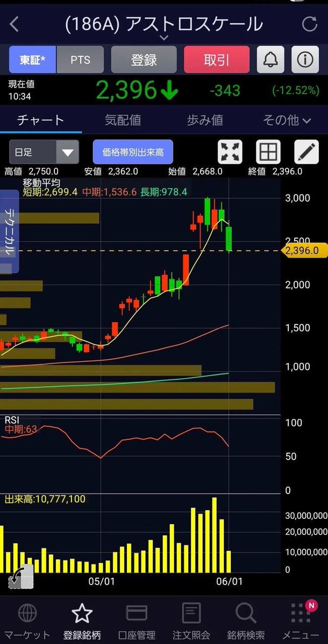Tap the 2,396.0 current price marker

tap(304, 250)
